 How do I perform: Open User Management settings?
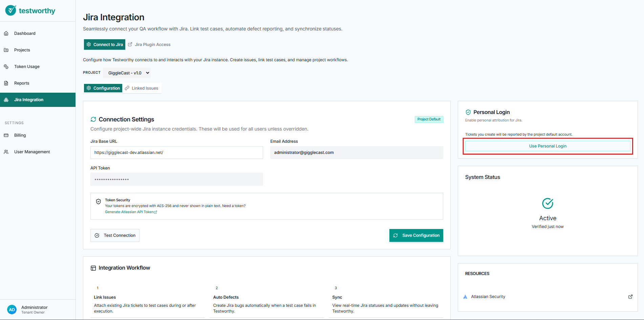point(32,152)
